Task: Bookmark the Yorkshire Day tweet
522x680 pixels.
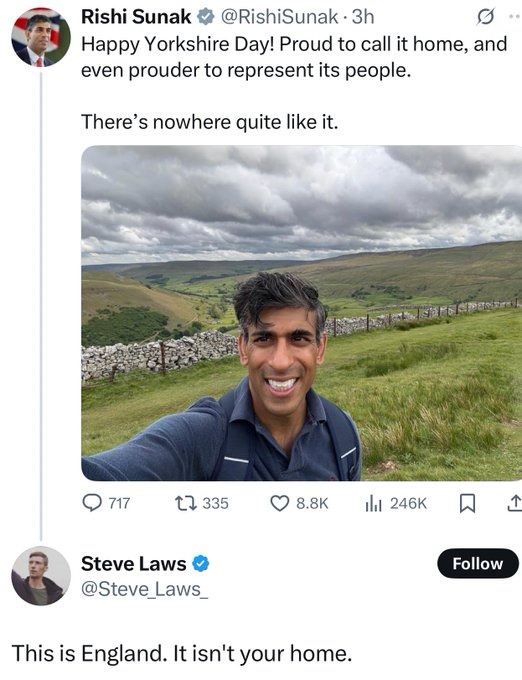Action: pos(467,503)
